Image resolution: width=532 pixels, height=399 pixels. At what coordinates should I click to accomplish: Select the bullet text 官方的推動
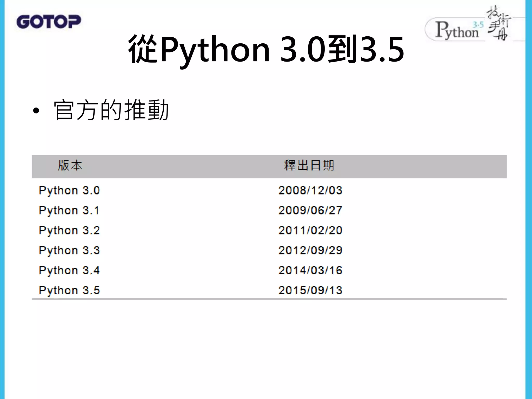pos(111,110)
